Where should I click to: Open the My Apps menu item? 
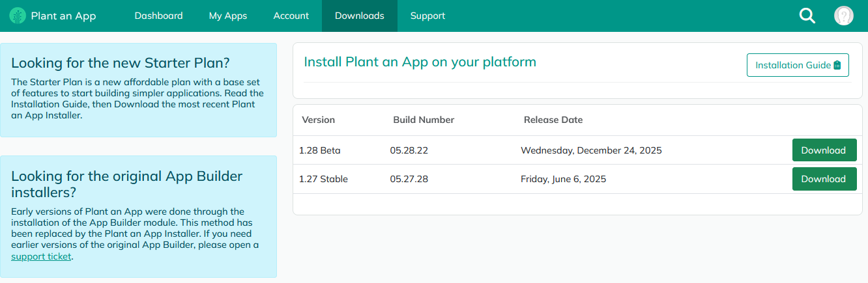click(x=228, y=16)
